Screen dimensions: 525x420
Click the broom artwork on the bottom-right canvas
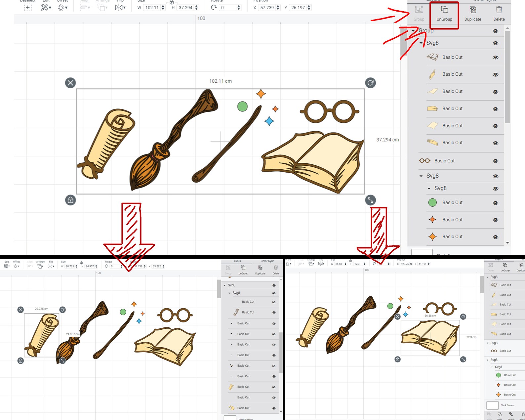[x=350, y=325]
